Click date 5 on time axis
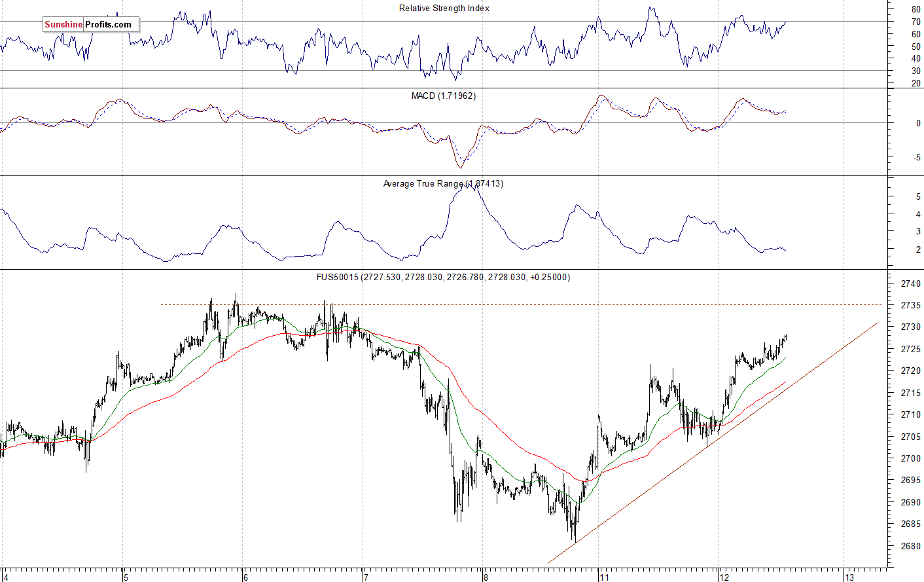This screenshot has width=924, height=582. coord(126,577)
